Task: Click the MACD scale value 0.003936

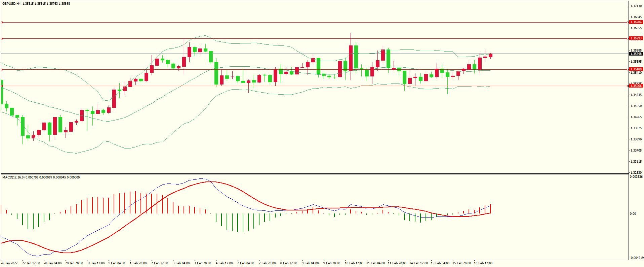Action: (636, 177)
